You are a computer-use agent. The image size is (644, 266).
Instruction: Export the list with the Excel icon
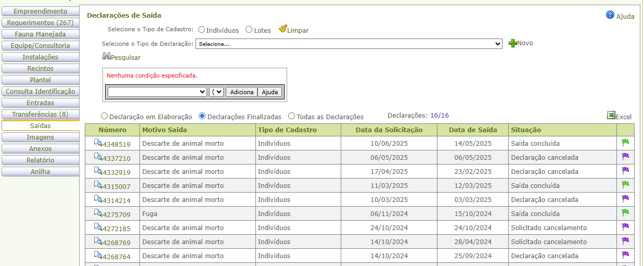pyautogui.click(x=611, y=116)
